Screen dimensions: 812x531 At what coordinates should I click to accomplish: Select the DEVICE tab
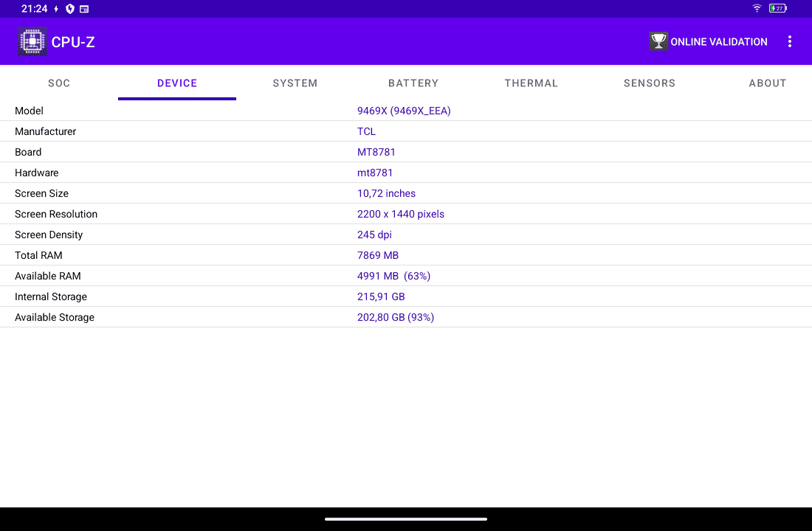[x=177, y=83]
